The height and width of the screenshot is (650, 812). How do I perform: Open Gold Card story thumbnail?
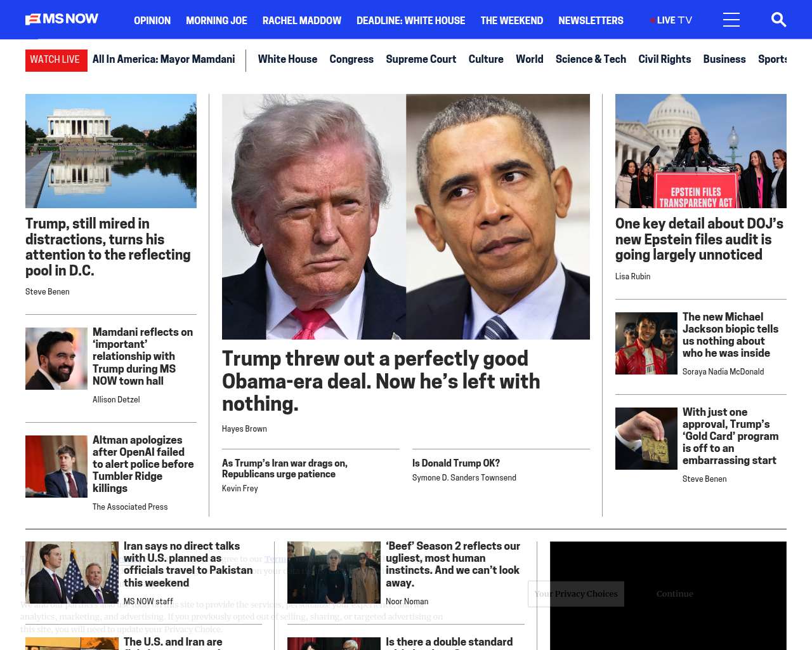click(646, 439)
